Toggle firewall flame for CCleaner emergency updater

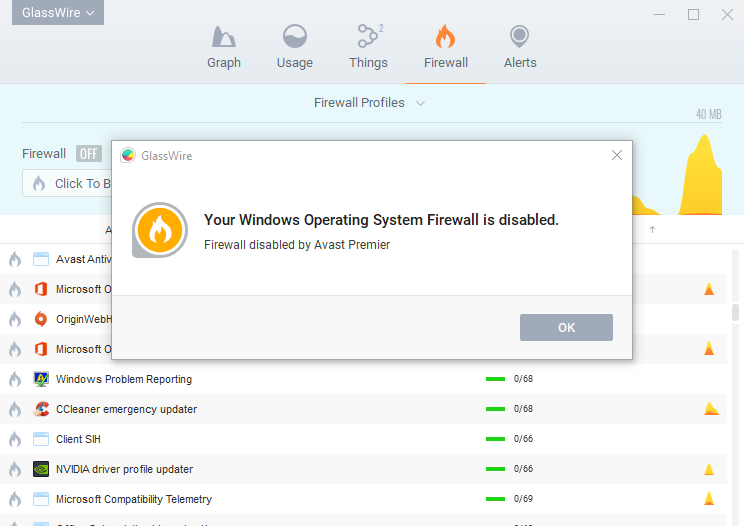(15, 410)
